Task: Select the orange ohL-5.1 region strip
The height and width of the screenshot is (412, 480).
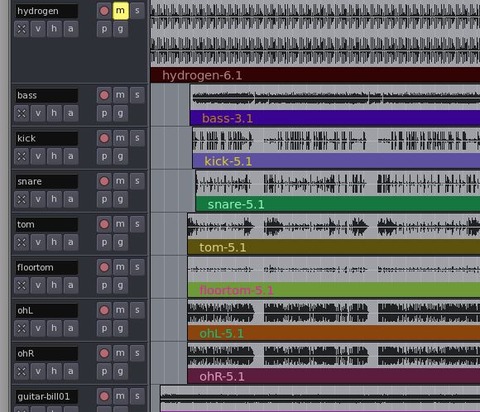Action: coord(334,333)
